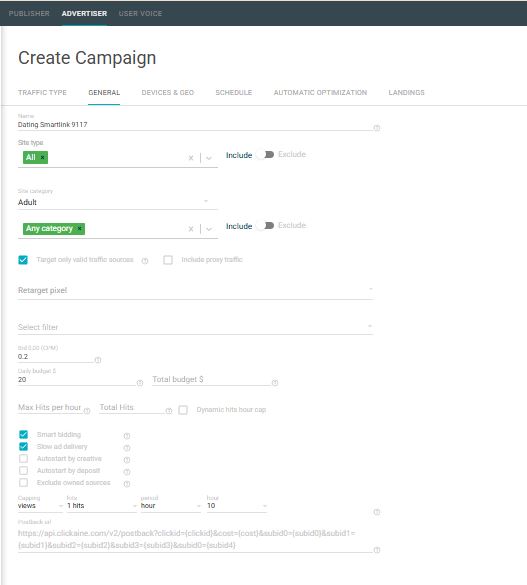Go to Publisher section in header
The height and width of the screenshot is (585, 527).
(x=29, y=13)
